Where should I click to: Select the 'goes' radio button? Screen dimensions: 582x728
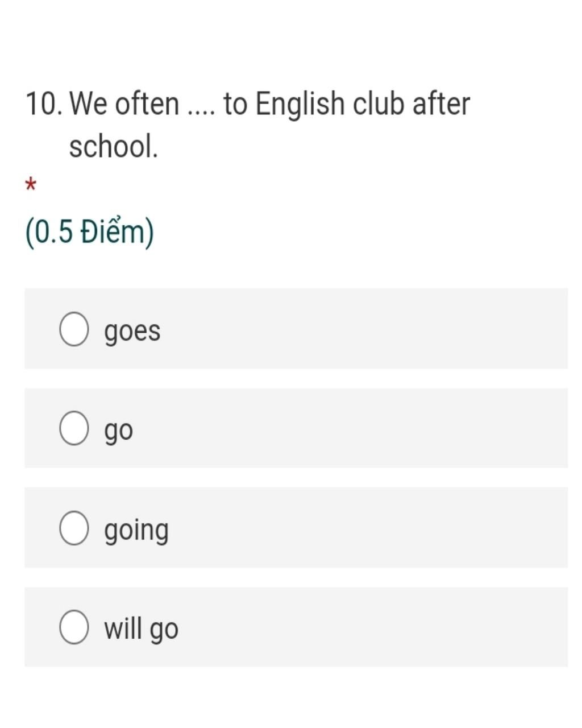pos(74,329)
